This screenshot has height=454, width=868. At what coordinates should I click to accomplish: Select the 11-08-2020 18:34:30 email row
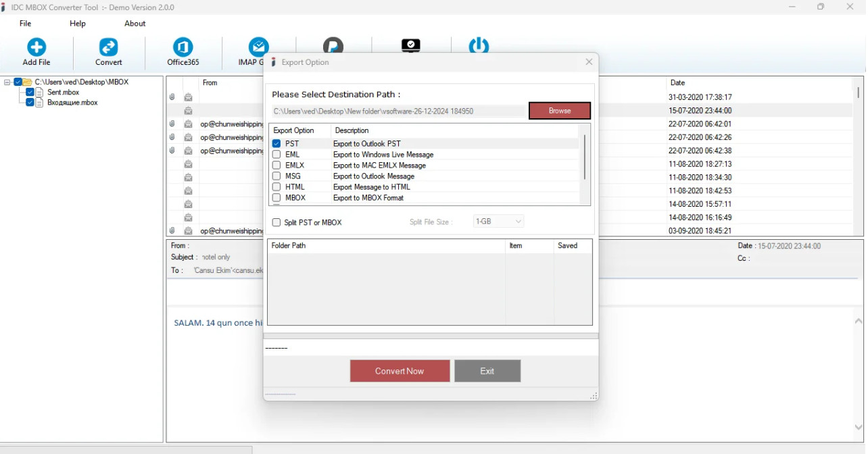510,178
